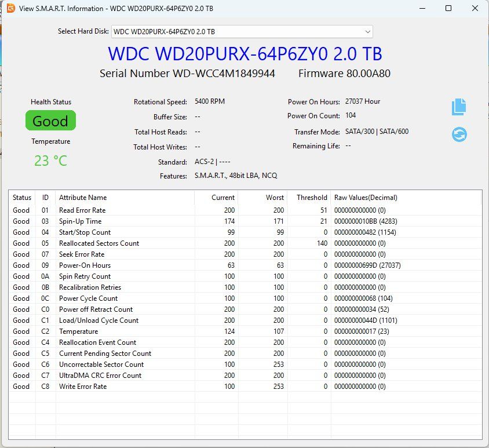The height and width of the screenshot is (448, 489).
Task: Click raw value 000000000068 (104)
Action: point(363,298)
